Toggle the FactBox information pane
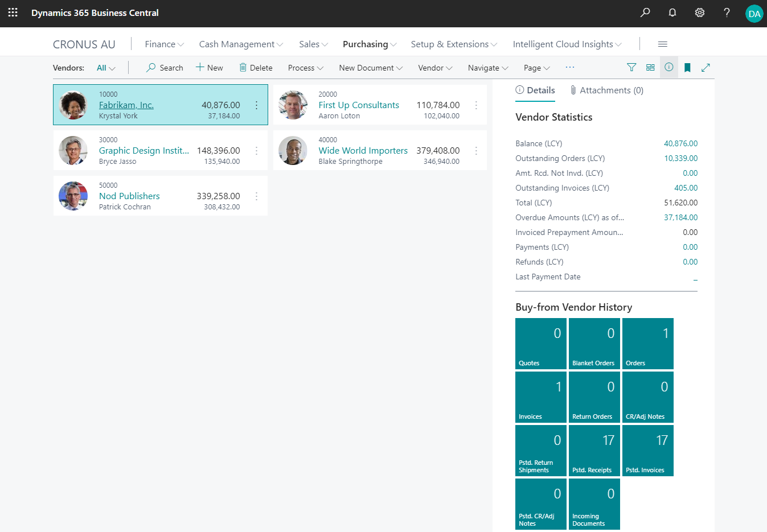Screen dimensions: 767x532 click(669, 68)
